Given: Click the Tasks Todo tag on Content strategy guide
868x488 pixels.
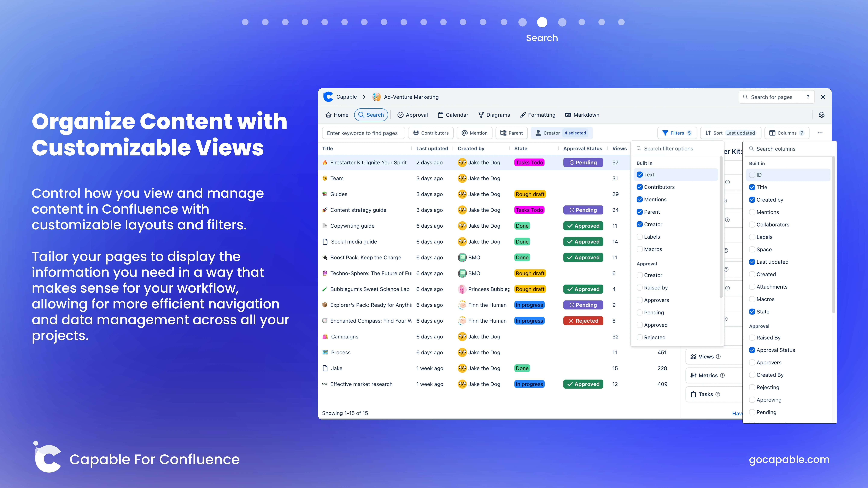Looking at the screenshot, I should coord(529,210).
